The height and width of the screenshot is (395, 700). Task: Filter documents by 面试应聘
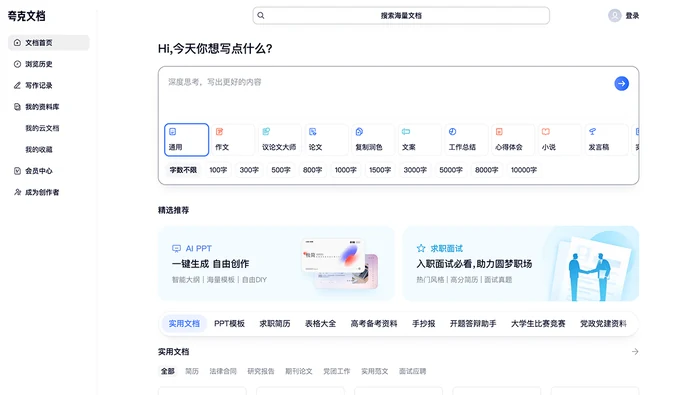[x=412, y=371]
